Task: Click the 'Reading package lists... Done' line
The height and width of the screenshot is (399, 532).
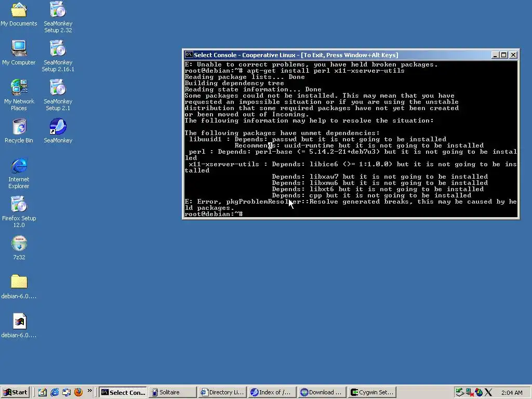Action: pyautogui.click(x=245, y=77)
